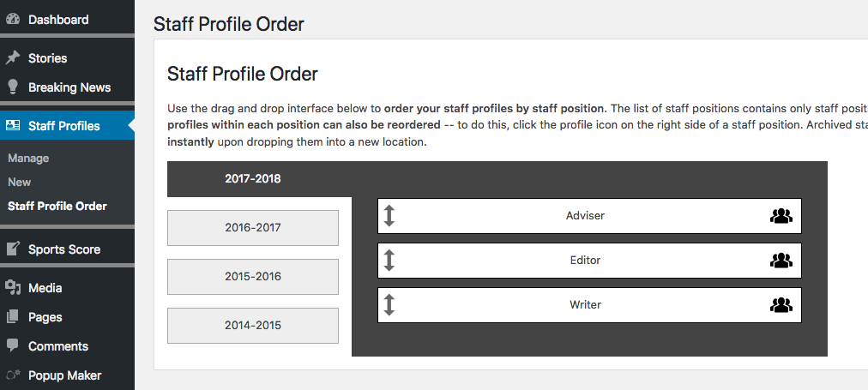Switch to the 2014-2015 year tab
Viewport: 868px width, 390px height.
pyautogui.click(x=253, y=325)
